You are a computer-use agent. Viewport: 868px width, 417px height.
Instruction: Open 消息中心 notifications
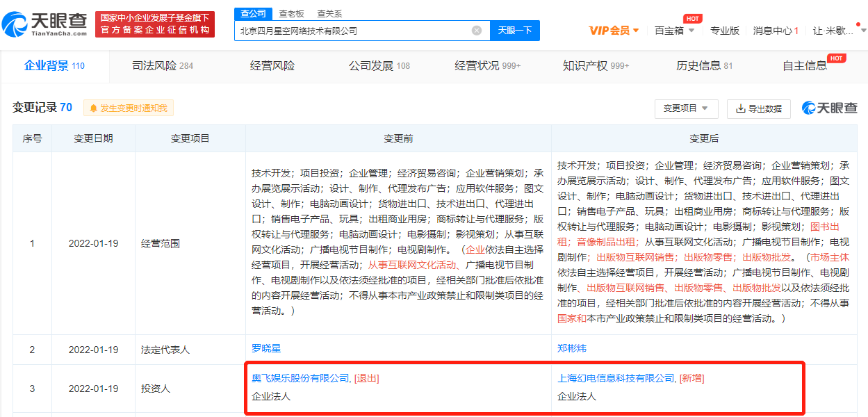[775, 31]
